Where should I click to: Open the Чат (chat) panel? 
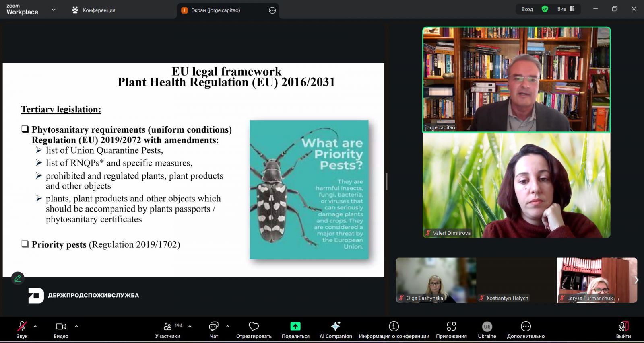[x=214, y=326]
